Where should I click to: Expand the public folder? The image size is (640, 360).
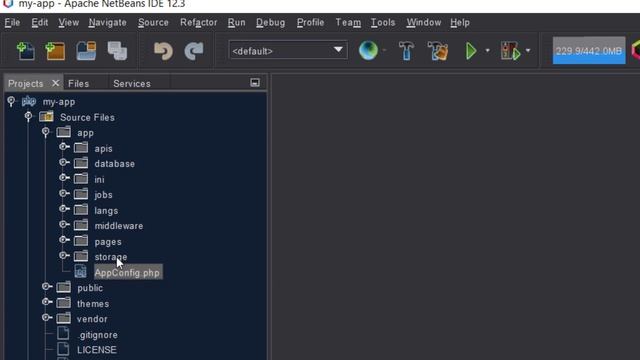point(47,287)
